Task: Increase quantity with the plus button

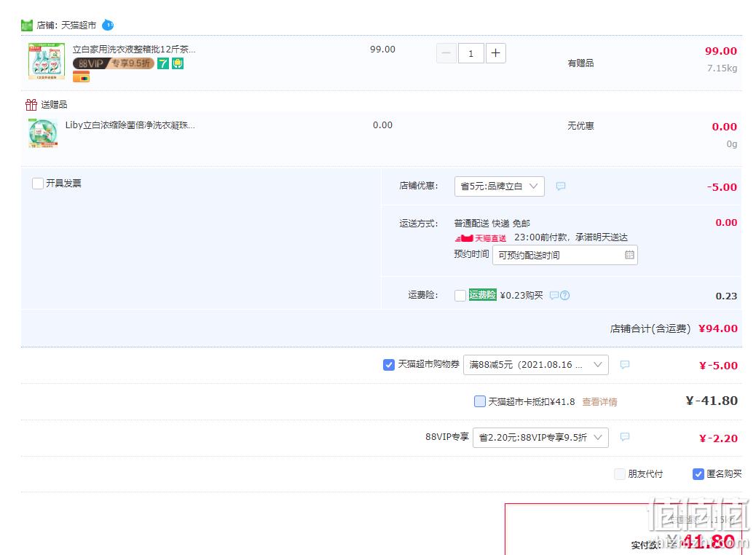Action: pyautogui.click(x=496, y=53)
